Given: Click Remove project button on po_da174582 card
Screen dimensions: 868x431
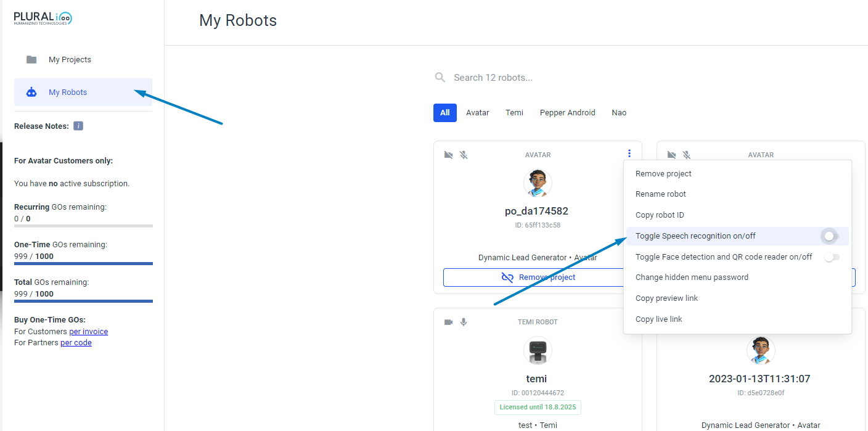Looking at the screenshot, I should [x=538, y=277].
